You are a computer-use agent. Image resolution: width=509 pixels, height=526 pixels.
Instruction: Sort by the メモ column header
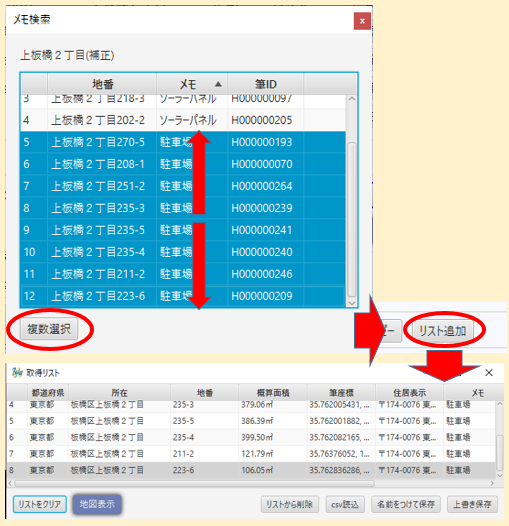point(192,84)
